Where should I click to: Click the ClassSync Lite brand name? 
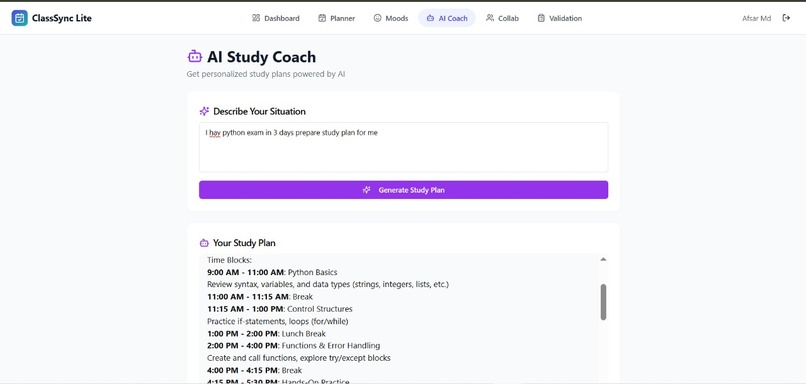[62, 18]
